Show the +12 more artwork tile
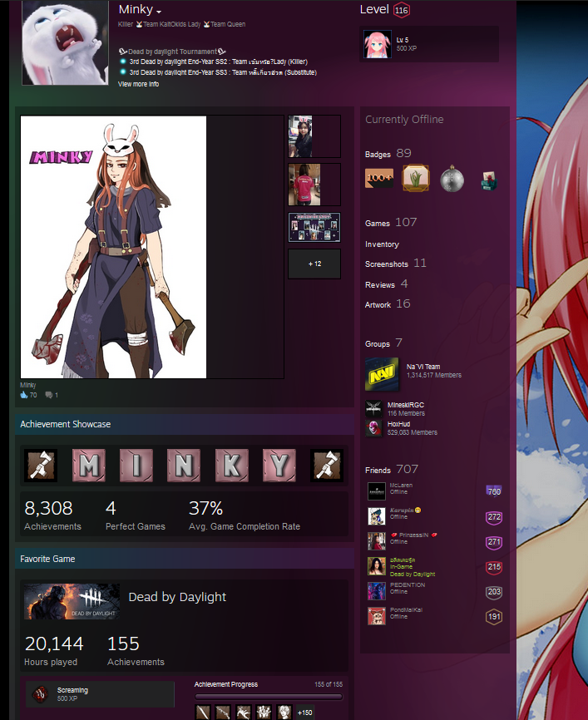This screenshot has width=588, height=720. tap(314, 264)
